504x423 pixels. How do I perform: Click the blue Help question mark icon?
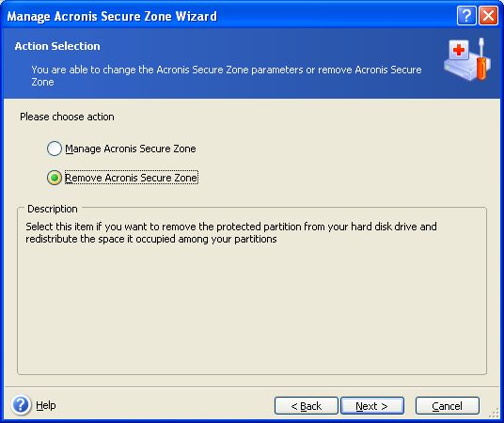(22, 404)
